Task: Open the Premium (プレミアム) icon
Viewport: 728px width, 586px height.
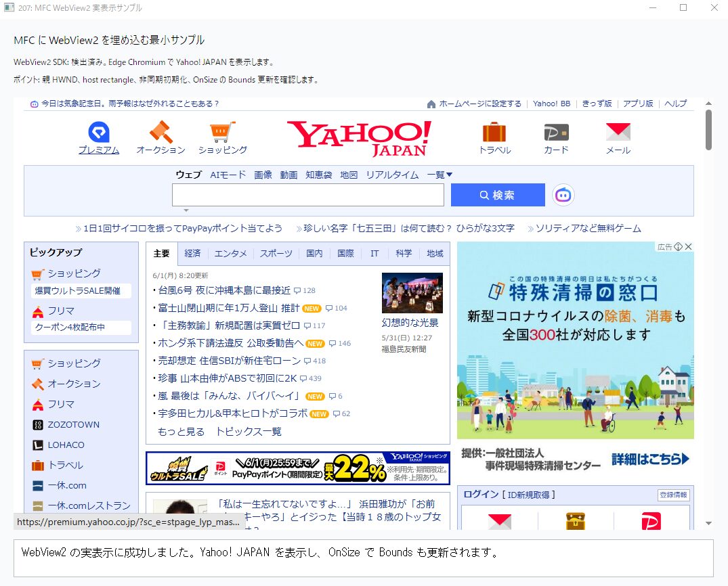Action: point(99,132)
